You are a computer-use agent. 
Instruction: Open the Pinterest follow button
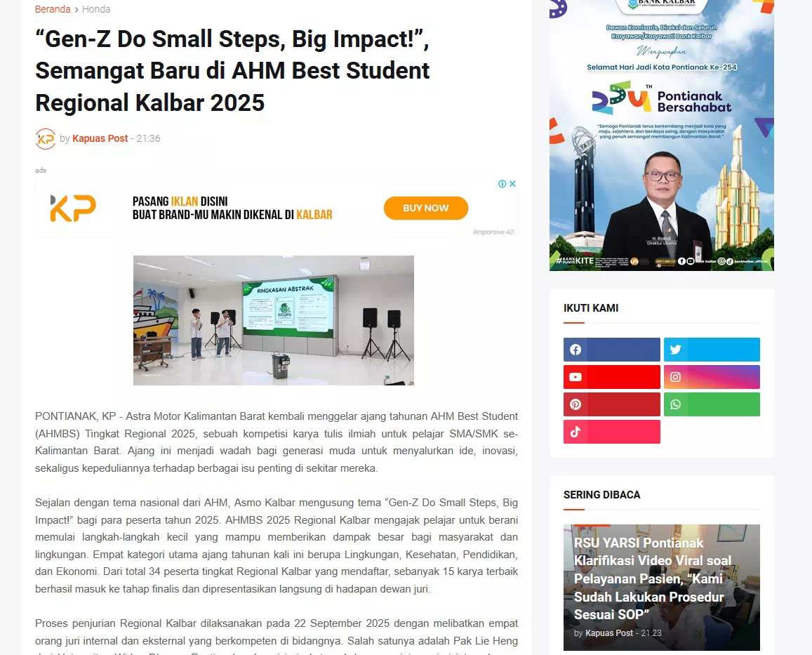click(x=611, y=404)
